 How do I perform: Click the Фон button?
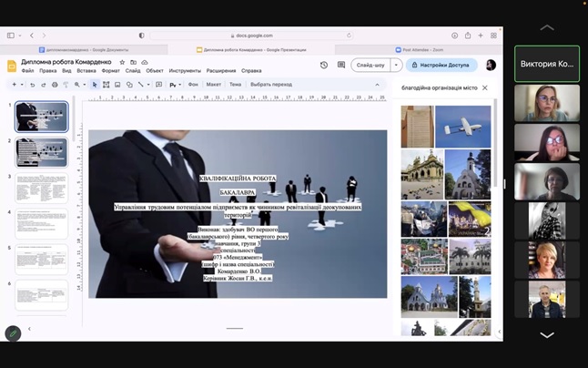(x=193, y=85)
